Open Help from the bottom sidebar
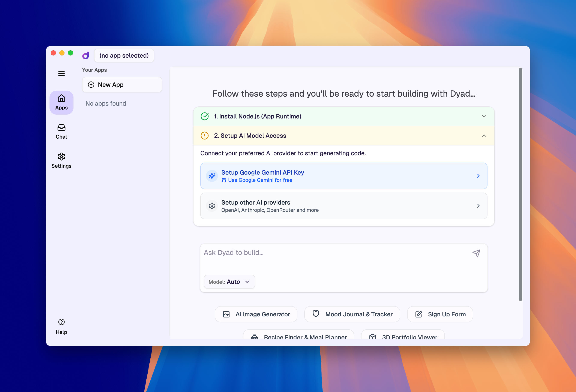This screenshot has width=576, height=392. click(x=61, y=326)
